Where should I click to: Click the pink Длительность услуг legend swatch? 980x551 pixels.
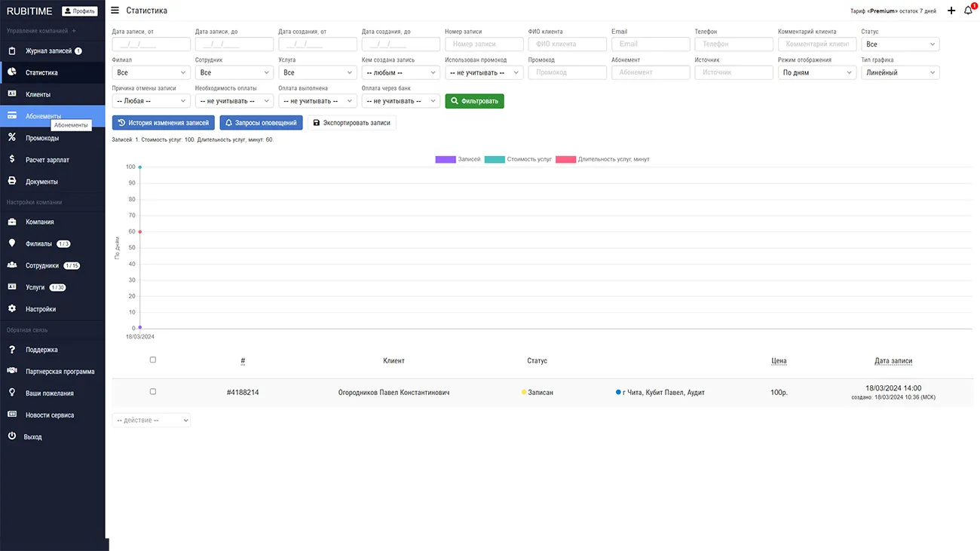pyautogui.click(x=565, y=160)
